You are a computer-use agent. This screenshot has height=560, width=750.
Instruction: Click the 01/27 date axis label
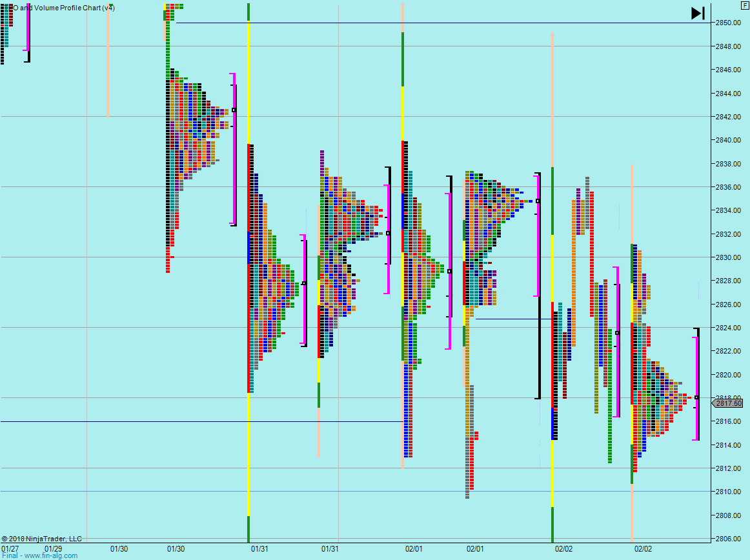pyautogui.click(x=10, y=548)
